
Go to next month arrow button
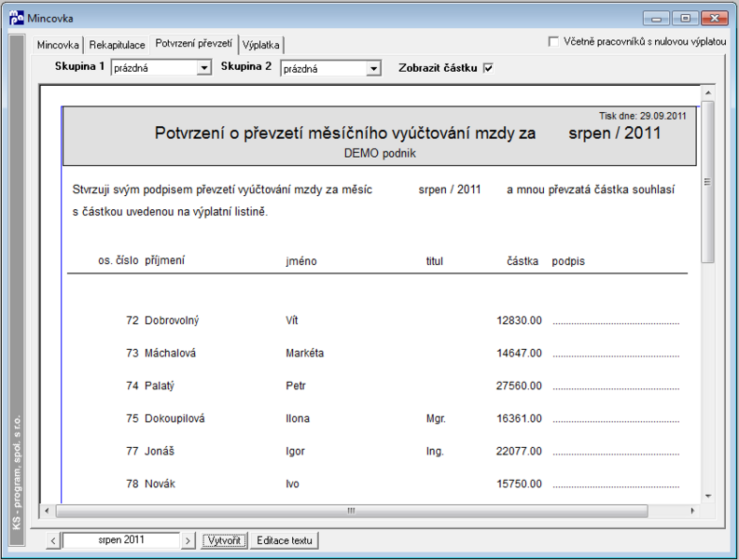(188, 540)
